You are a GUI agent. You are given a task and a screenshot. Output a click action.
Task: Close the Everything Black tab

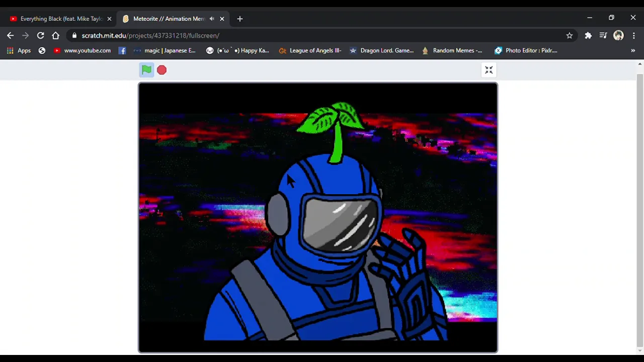[x=109, y=19]
